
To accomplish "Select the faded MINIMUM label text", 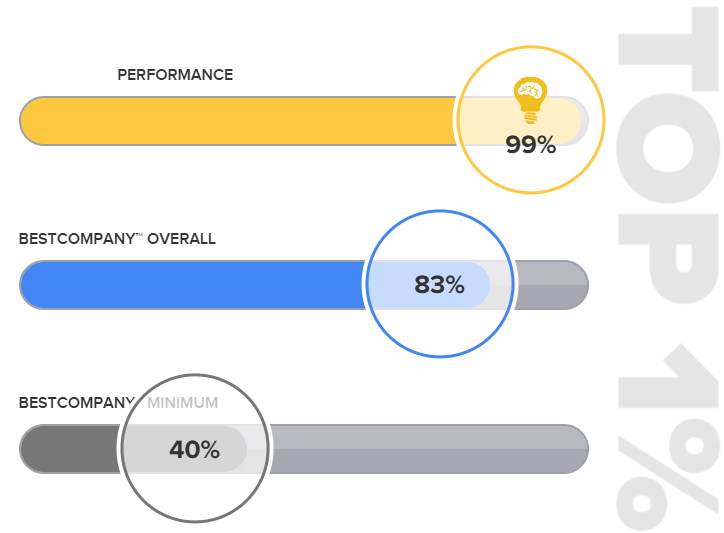I will pos(183,403).
